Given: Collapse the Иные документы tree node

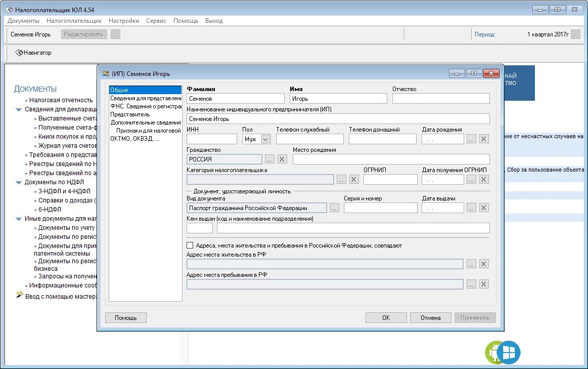Looking at the screenshot, I should (x=18, y=219).
